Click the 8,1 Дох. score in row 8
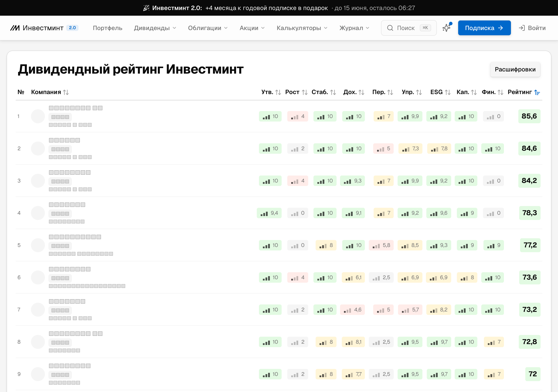Viewport: 558px width, 392px height. tap(353, 342)
